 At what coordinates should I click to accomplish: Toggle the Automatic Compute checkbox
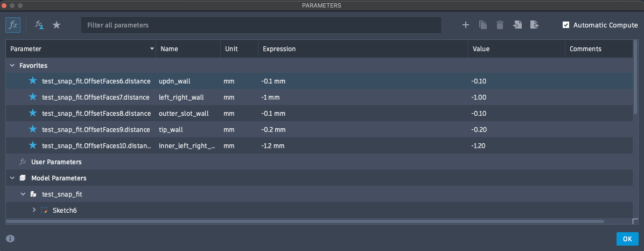click(x=565, y=25)
